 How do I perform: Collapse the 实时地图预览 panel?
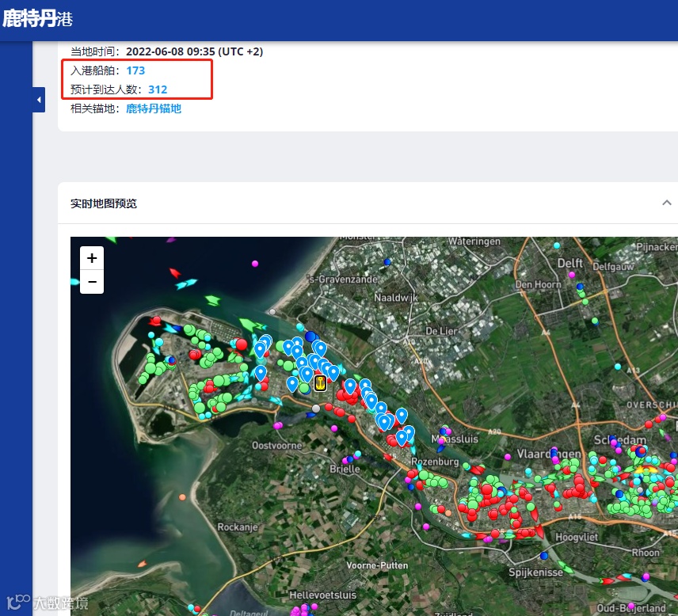point(666,203)
